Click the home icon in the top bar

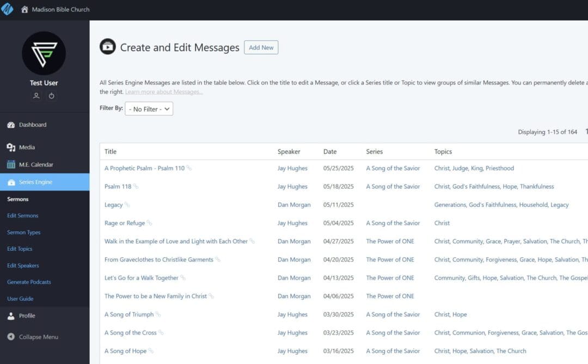tap(24, 9)
